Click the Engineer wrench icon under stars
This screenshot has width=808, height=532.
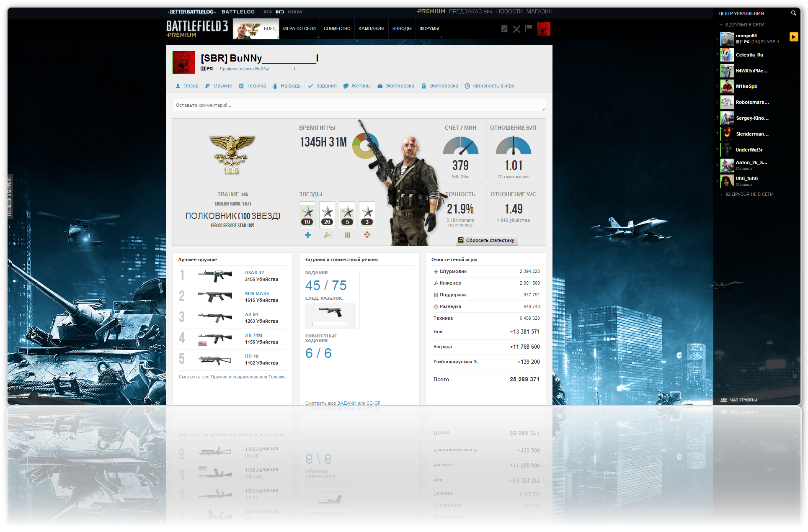coord(327,235)
